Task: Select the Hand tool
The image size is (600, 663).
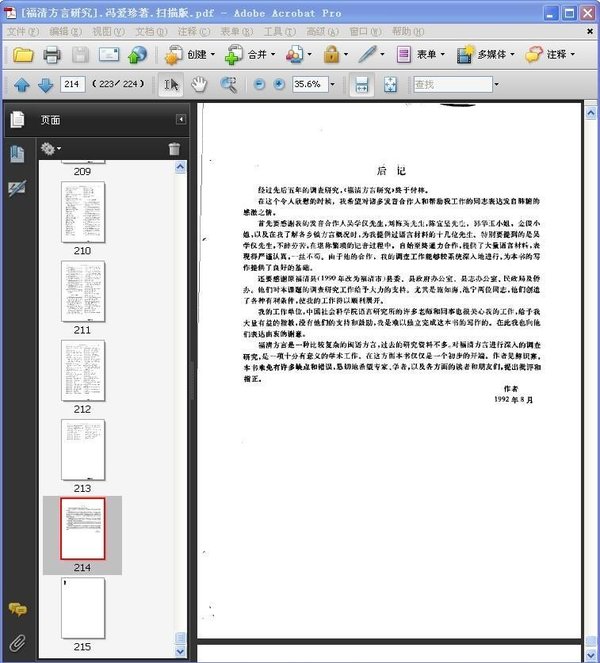Action: (199, 85)
